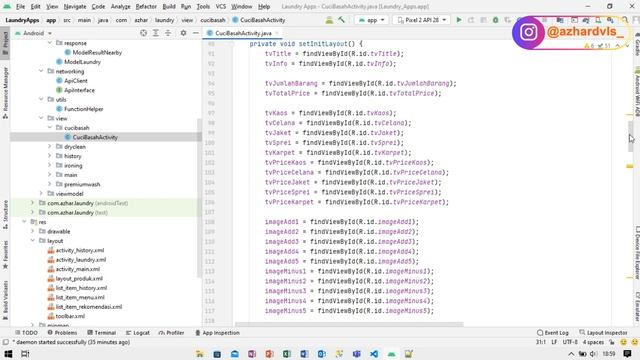Open the Build menu
This screenshot has width=640, height=360.
coord(169,7)
